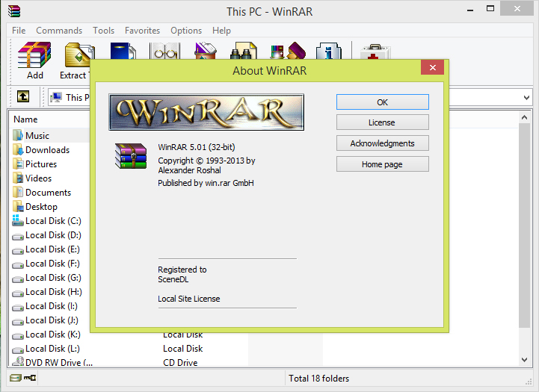Click the DVD RW Drive icon

[17, 361]
